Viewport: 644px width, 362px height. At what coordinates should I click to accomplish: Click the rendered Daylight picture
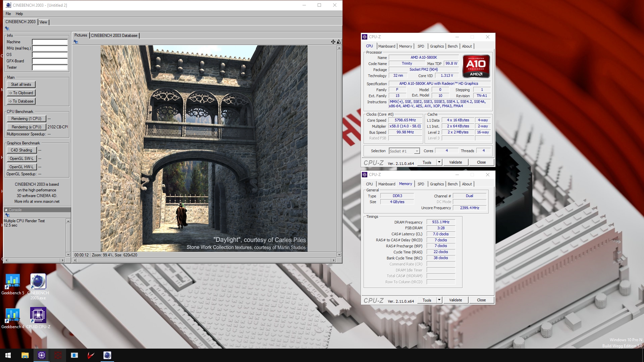tap(204, 148)
